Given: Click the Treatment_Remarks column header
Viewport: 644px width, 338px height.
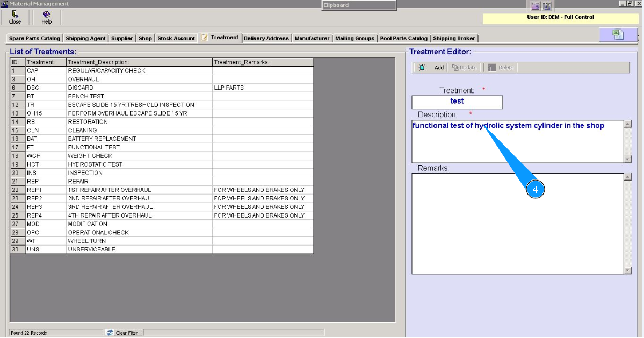Looking at the screenshot, I should coord(263,62).
